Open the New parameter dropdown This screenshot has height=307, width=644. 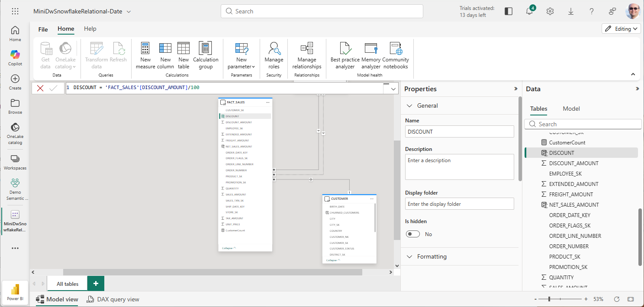(x=241, y=67)
